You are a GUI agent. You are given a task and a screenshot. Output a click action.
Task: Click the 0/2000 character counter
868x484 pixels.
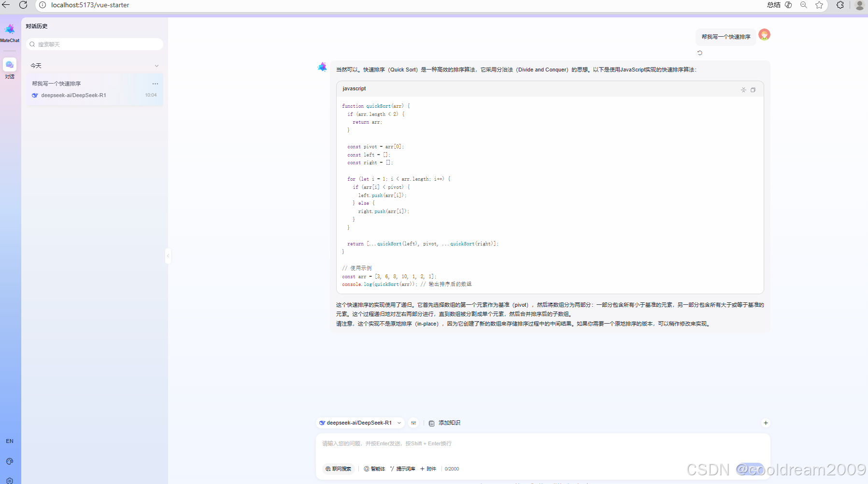coord(452,469)
